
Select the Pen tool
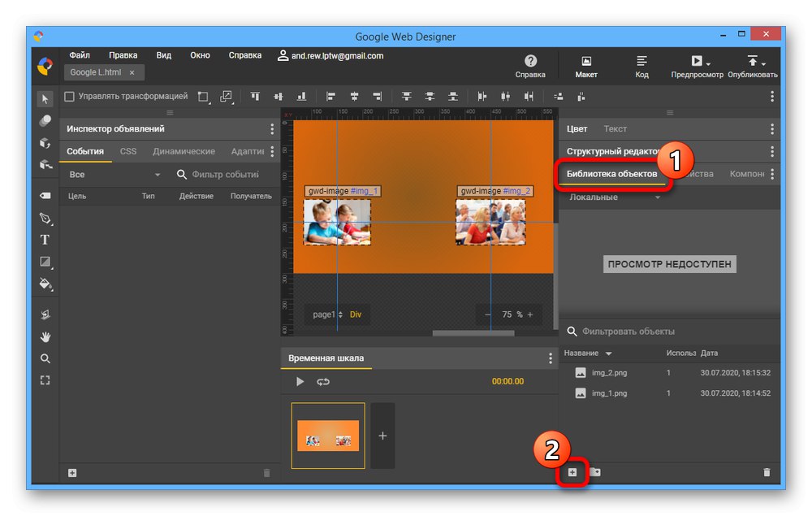coord(45,219)
